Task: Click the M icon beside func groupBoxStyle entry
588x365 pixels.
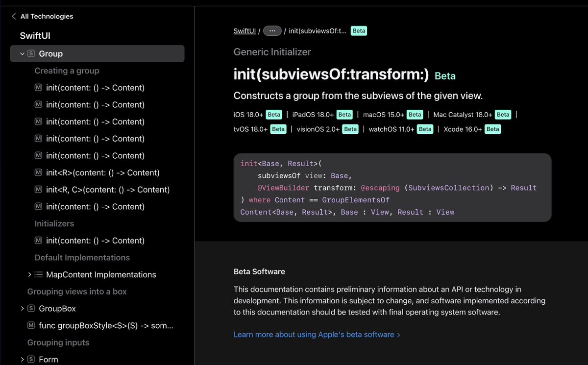Action: tap(31, 325)
